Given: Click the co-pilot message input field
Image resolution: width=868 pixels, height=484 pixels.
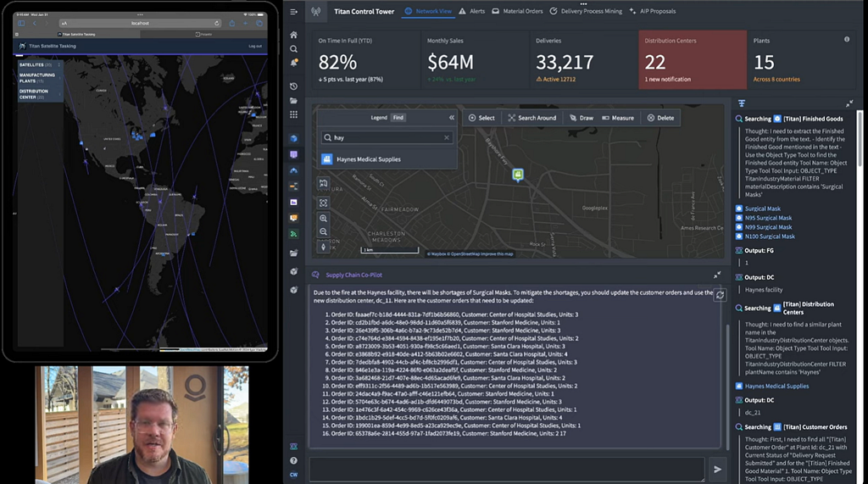Looking at the screenshot, I should pyautogui.click(x=507, y=469).
